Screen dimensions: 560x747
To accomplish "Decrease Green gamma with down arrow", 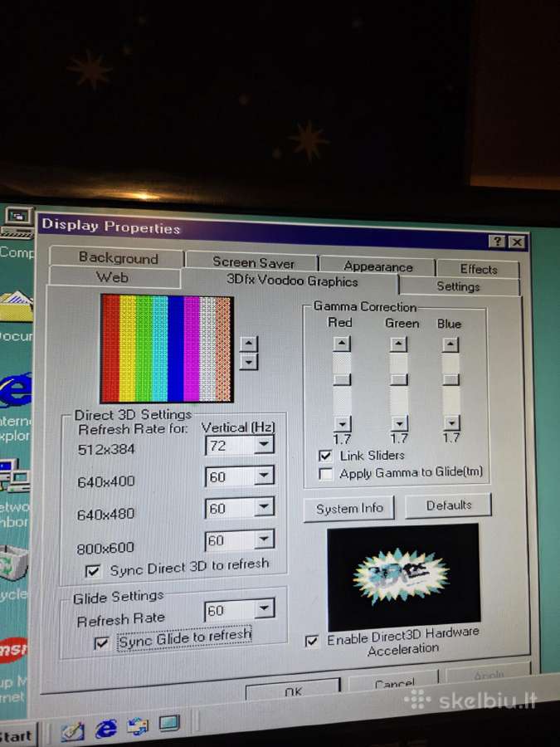I will tap(399, 423).
